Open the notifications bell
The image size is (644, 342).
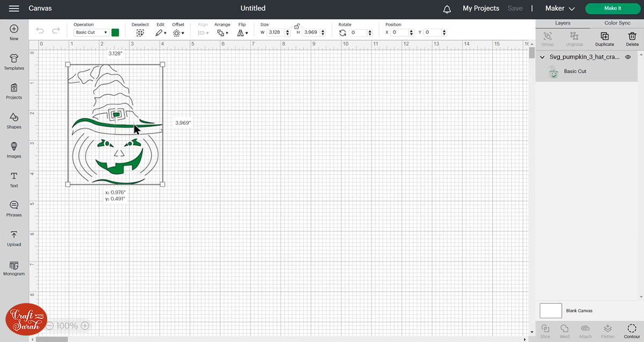tap(447, 9)
